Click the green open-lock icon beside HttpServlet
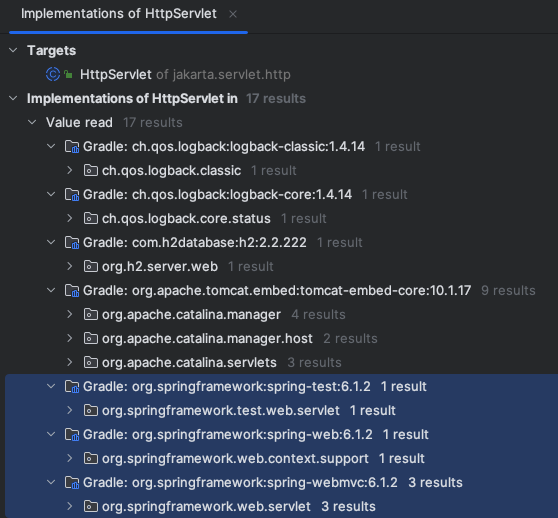The height and width of the screenshot is (518, 558). pos(68,74)
